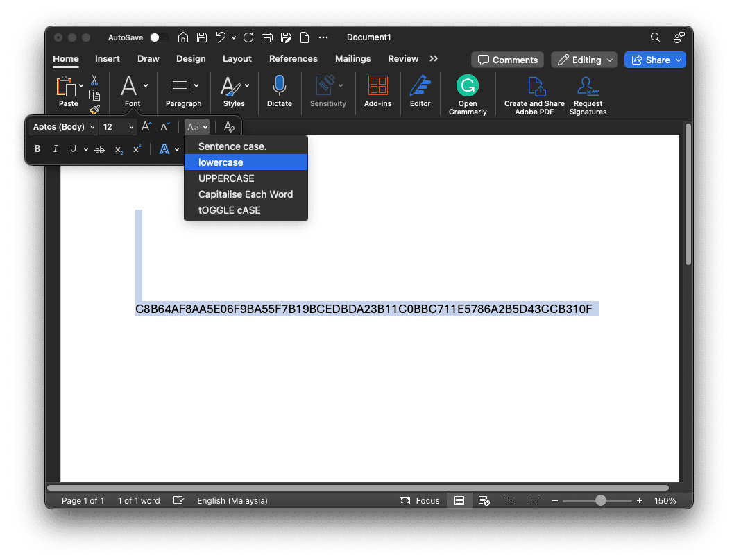Open the Aptos (Body) font dropdown
Image resolution: width=732 pixels, height=560 pixels.
(x=64, y=127)
